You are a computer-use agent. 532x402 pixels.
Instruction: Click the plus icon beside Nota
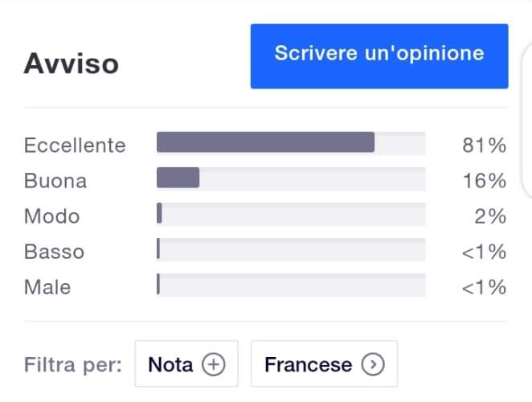click(x=212, y=365)
